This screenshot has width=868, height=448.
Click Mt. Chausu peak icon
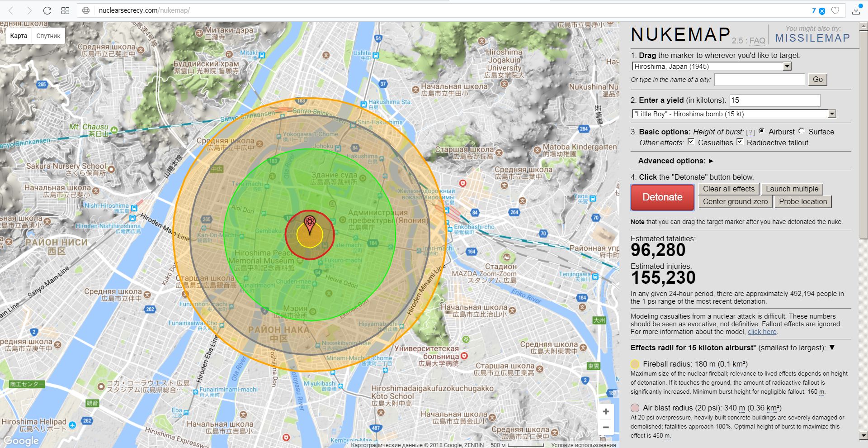pos(114,130)
